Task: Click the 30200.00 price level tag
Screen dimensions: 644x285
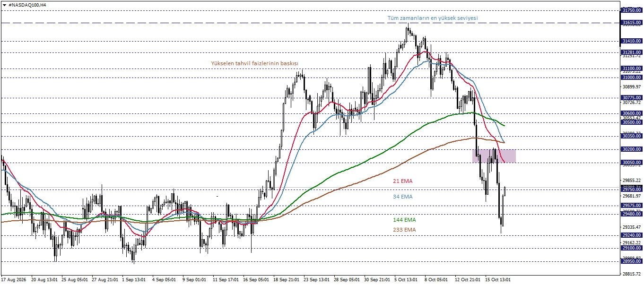Action: tap(631, 149)
